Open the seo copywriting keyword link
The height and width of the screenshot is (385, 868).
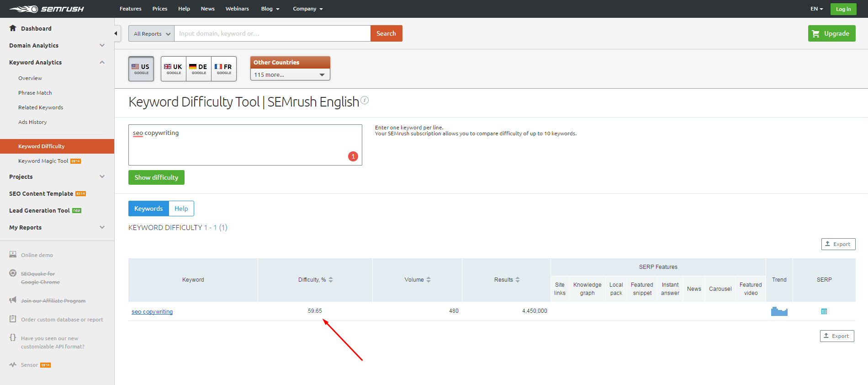[152, 312]
